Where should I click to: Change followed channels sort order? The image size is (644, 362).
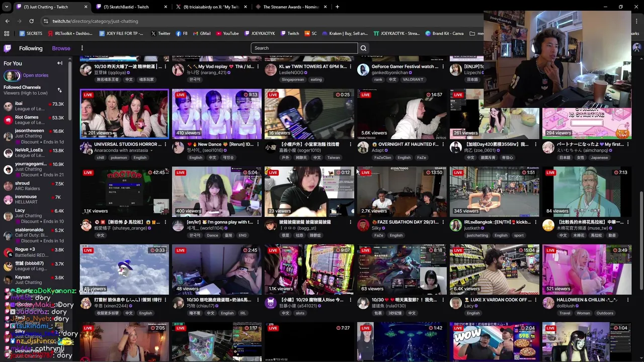click(x=59, y=90)
